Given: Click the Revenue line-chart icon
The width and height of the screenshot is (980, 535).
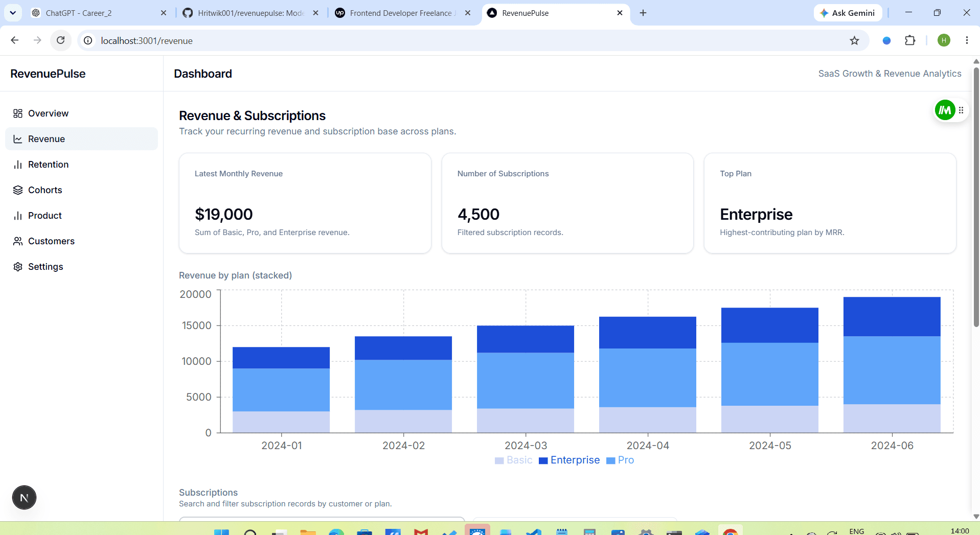Looking at the screenshot, I should pos(18,139).
